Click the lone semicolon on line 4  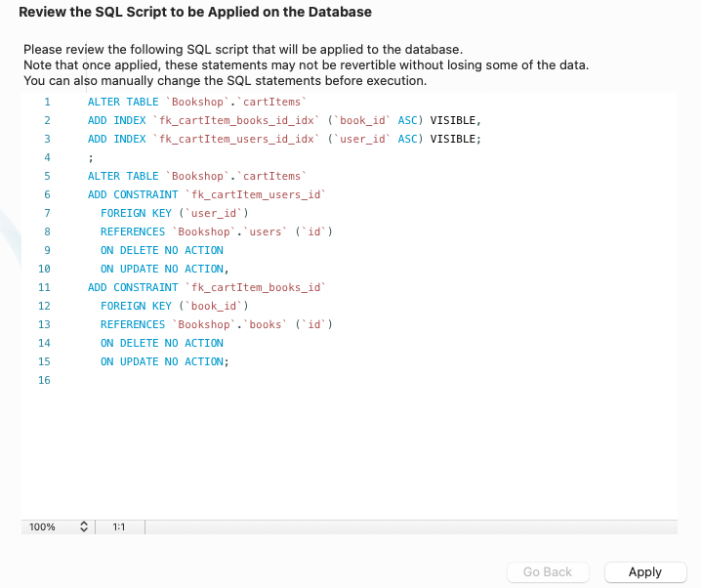click(91, 158)
